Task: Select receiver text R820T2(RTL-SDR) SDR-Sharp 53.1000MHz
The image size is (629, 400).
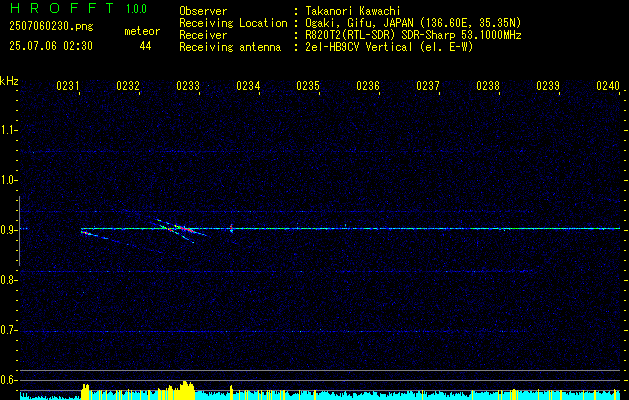Action: click(413, 35)
